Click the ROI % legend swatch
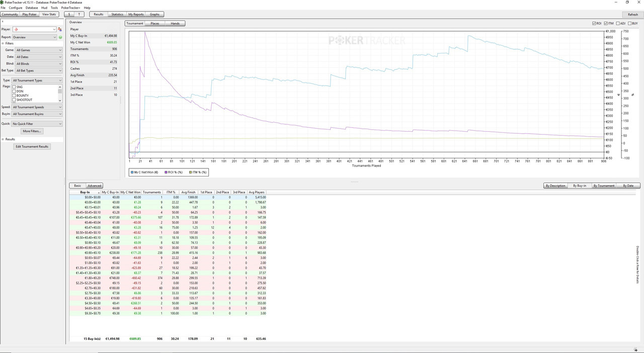Screen dimensions: 644x353 click(x=166, y=172)
